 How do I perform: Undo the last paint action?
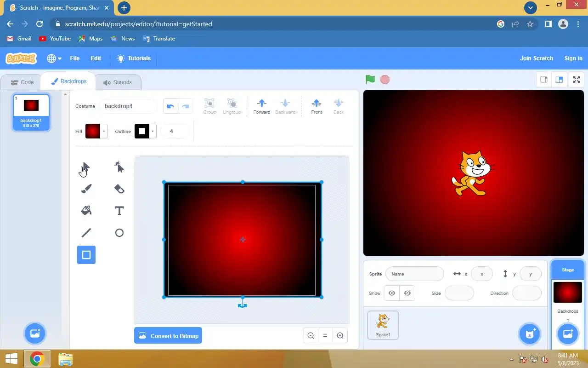point(170,106)
